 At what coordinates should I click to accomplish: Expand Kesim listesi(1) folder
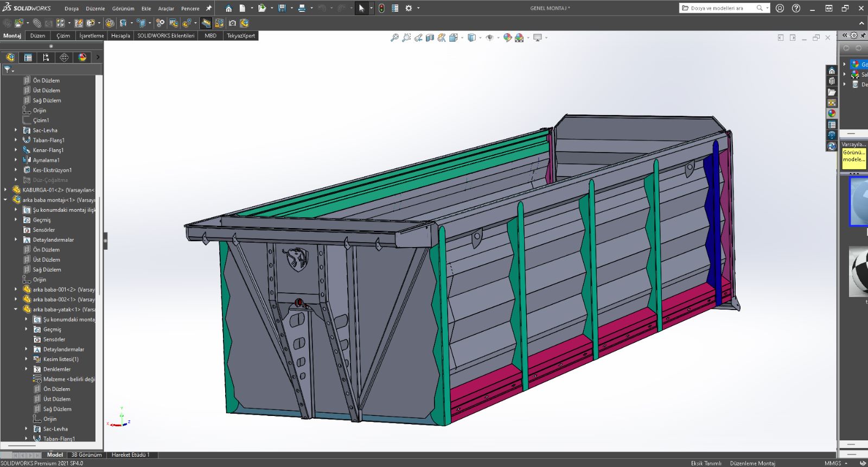26,359
